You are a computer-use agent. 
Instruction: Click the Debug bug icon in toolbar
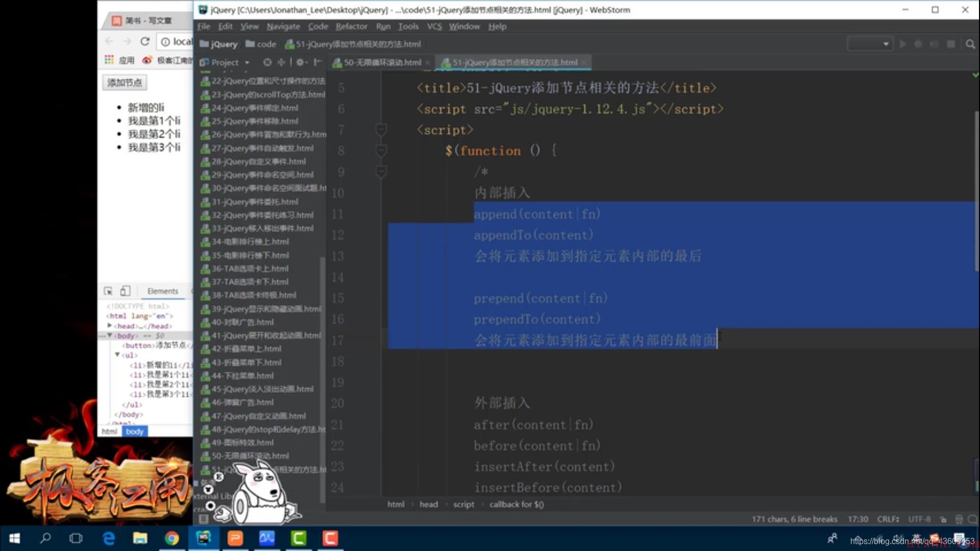(x=918, y=44)
